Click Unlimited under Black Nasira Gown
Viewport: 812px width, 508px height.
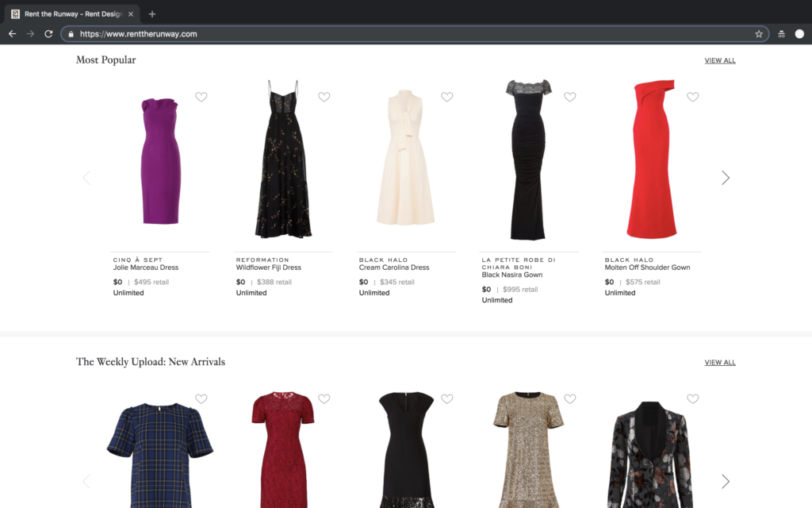point(497,300)
